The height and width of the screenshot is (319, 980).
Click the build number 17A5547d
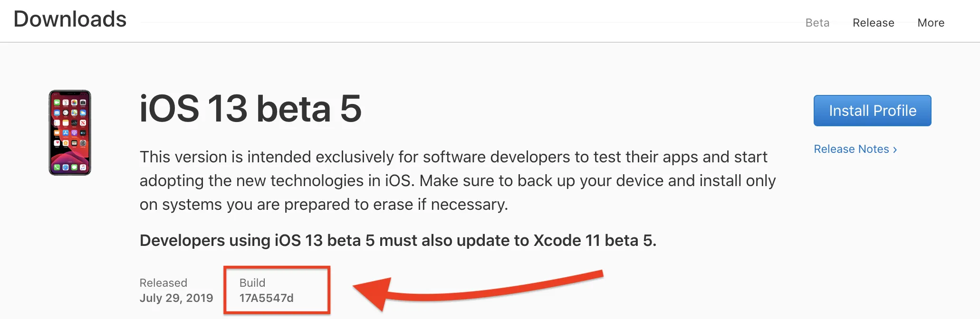[x=266, y=298]
